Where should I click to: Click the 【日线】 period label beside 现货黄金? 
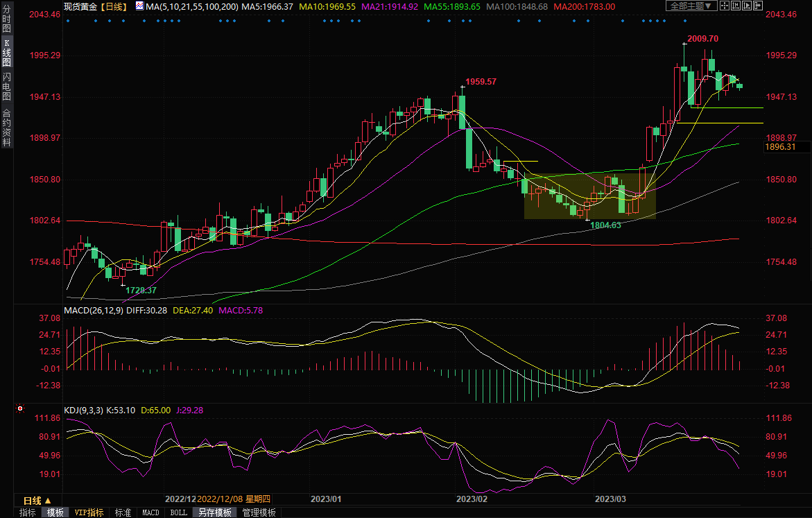point(112,6)
